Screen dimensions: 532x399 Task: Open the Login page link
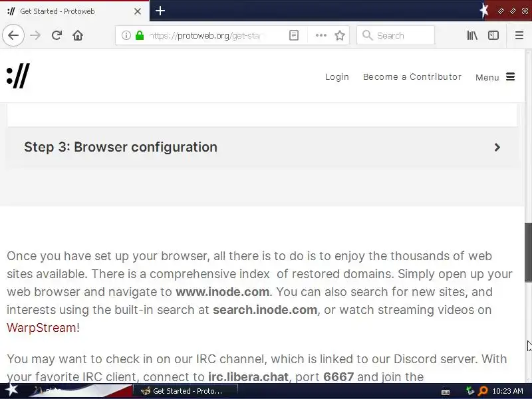coord(337,77)
